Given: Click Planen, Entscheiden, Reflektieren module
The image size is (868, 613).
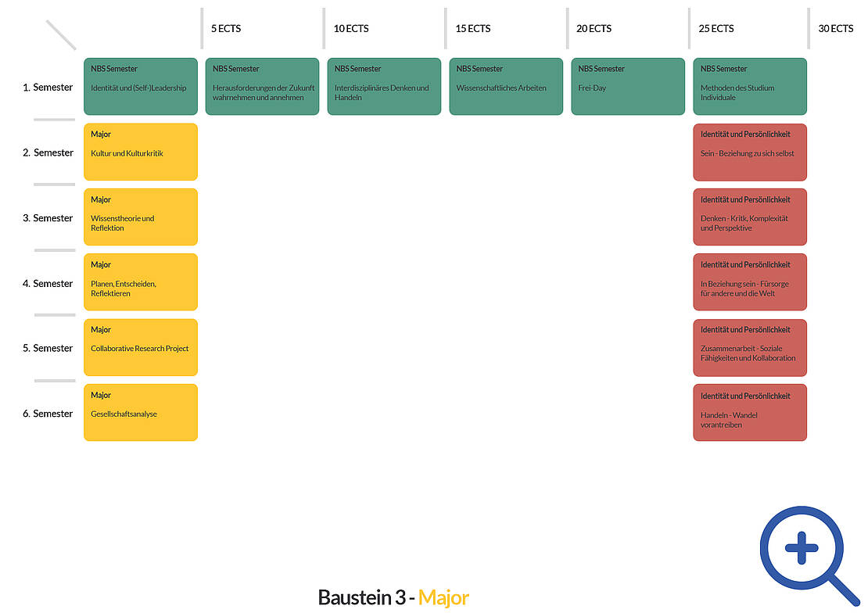Looking at the screenshot, I should point(141,282).
